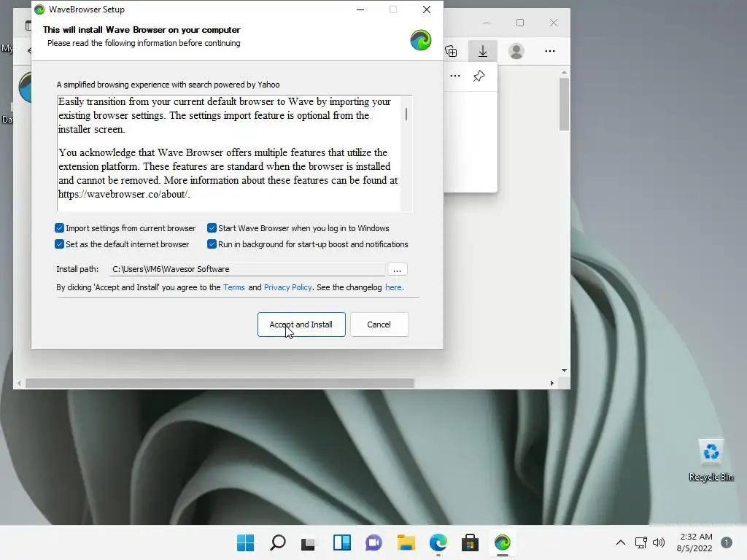This screenshot has width=747, height=560.
Task: Click the Accept and Install button
Action: 301,324
